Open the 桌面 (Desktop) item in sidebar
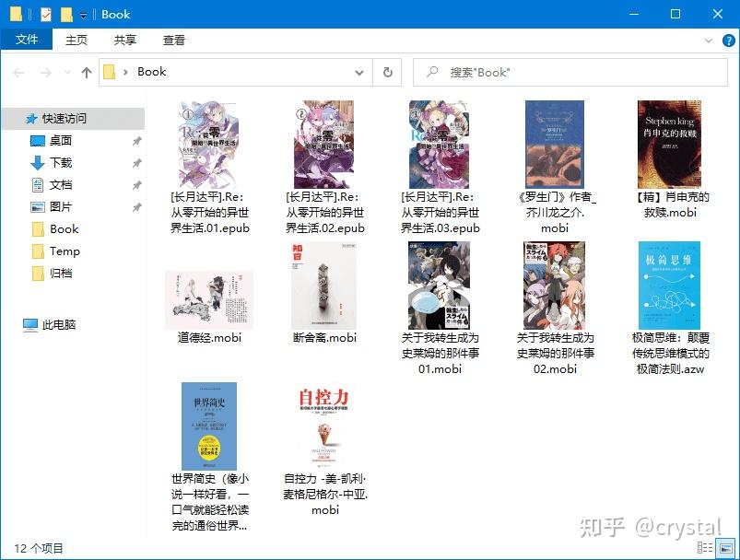 [x=60, y=141]
